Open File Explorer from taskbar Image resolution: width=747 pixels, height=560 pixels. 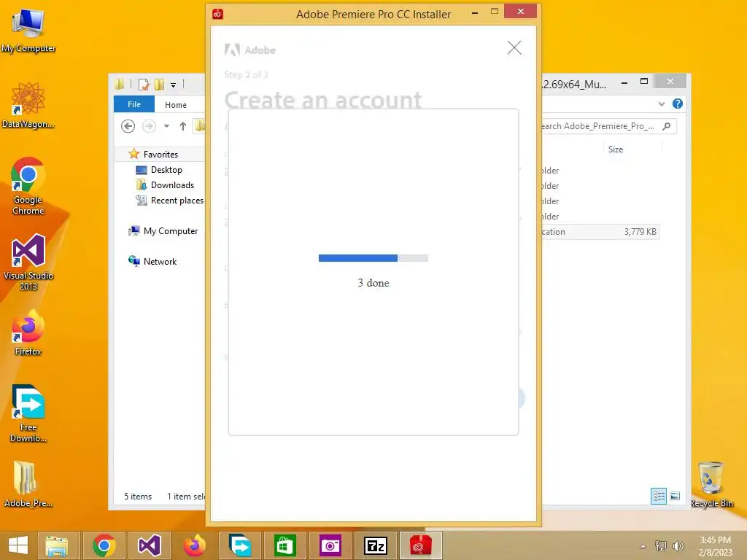[57, 545]
